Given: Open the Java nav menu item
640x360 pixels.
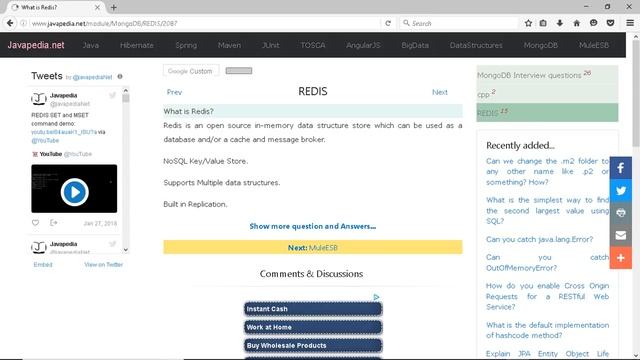Looking at the screenshot, I should [x=91, y=45].
